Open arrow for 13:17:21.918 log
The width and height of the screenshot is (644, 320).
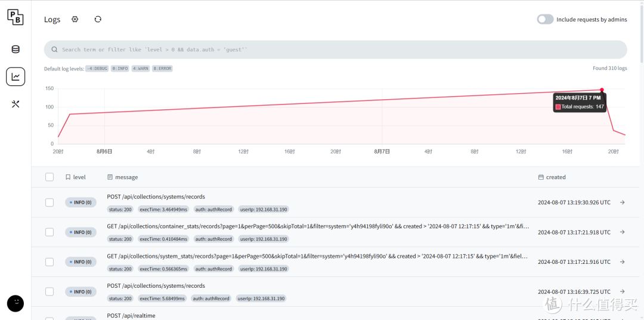(622, 232)
